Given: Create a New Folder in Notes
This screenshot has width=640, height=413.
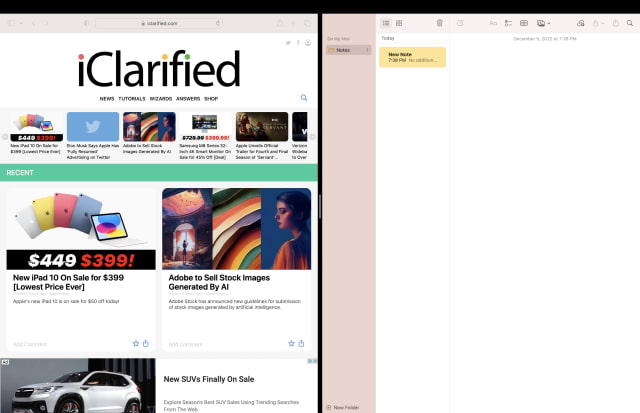Looking at the screenshot, I should (x=343, y=407).
